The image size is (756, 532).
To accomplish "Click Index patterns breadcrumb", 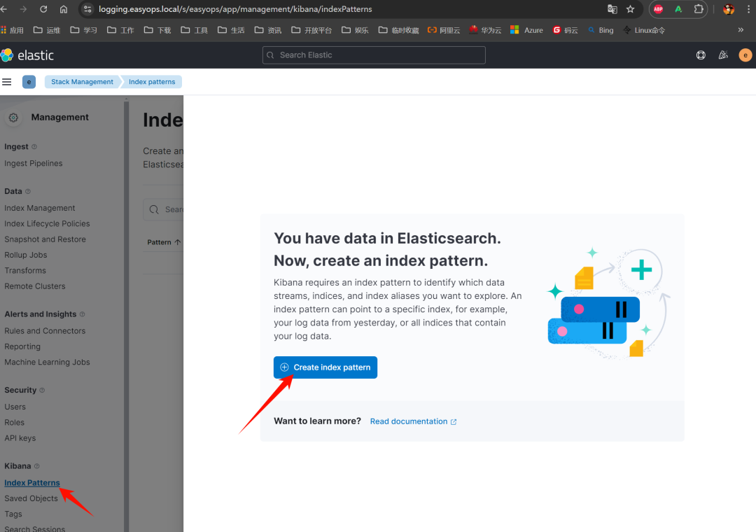I will pos(152,82).
